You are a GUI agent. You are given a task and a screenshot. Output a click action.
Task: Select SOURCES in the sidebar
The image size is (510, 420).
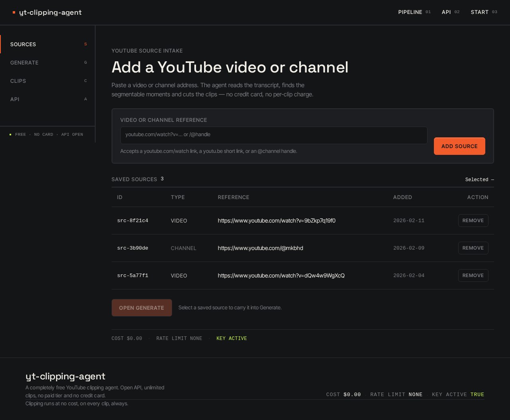coord(48,44)
